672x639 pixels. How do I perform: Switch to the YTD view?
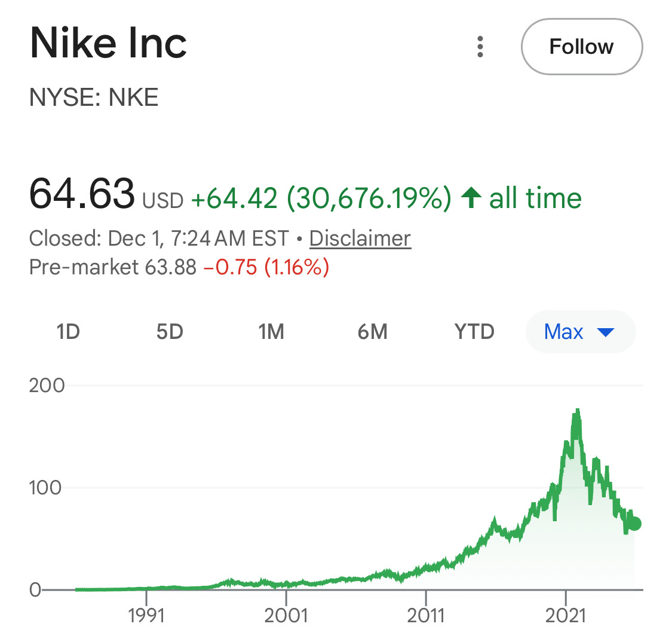point(474,331)
